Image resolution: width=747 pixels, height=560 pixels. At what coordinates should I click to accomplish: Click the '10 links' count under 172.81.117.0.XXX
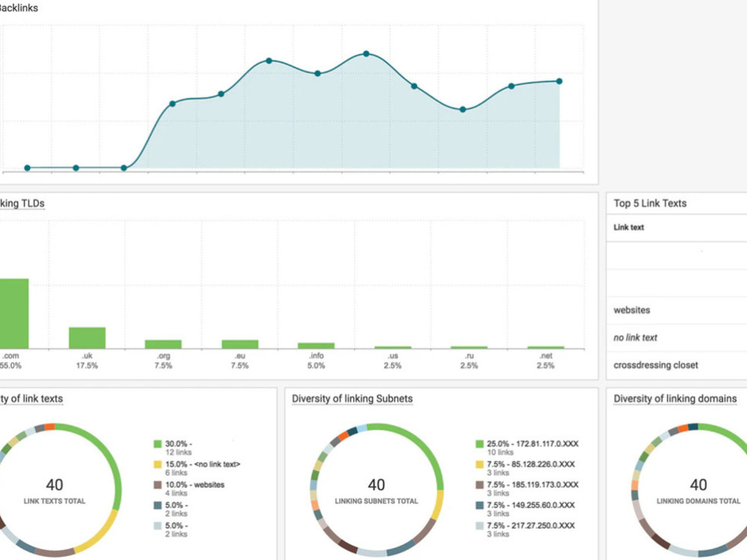[x=500, y=452]
